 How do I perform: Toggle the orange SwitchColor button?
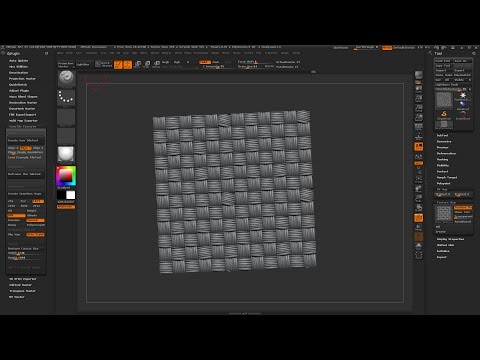66,207
